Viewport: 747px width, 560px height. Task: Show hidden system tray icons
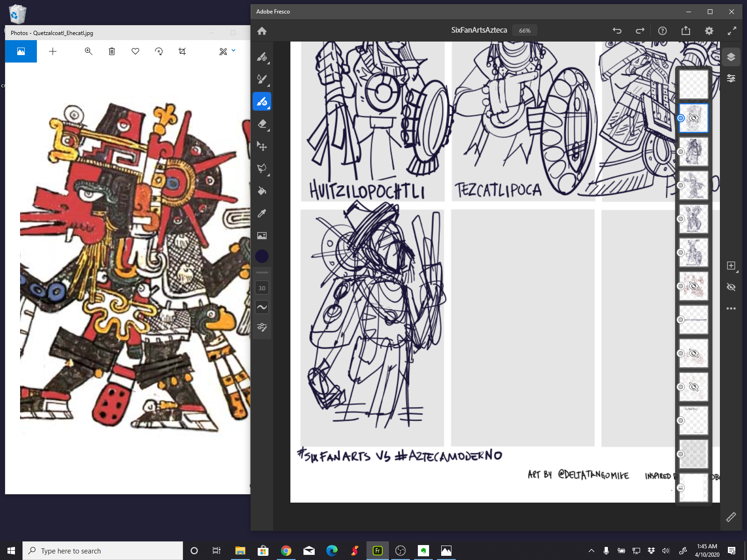click(x=592, y=551)
